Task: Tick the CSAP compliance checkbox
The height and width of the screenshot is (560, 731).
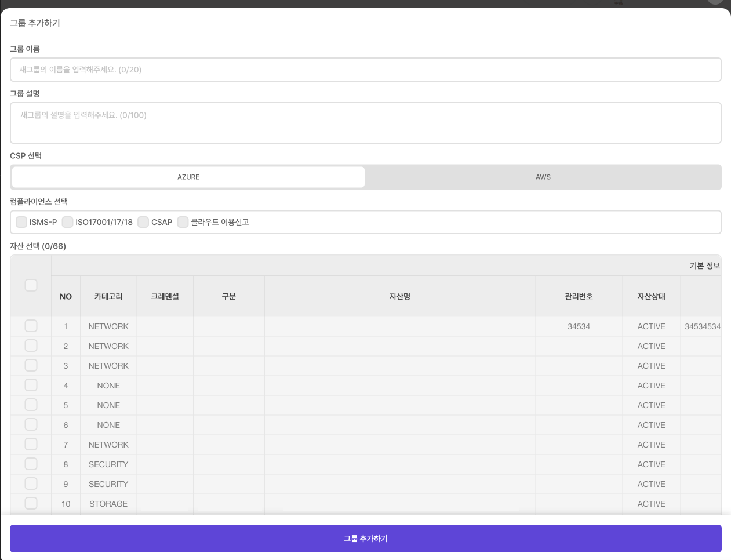Action: (x=143, y=222)
